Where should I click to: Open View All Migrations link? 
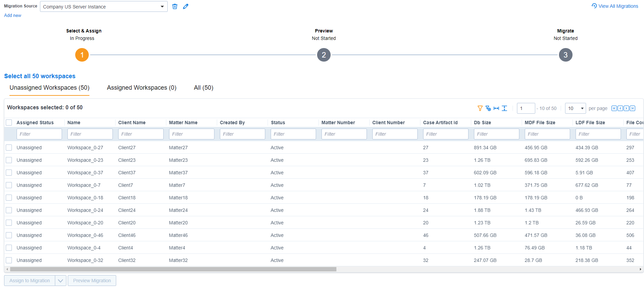(x=618, y=6)
